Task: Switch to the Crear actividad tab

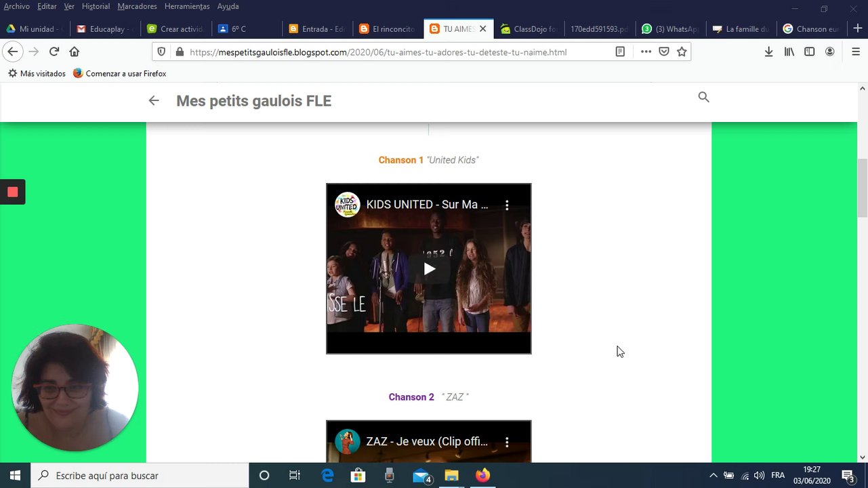Action: (x=175, y=29)
